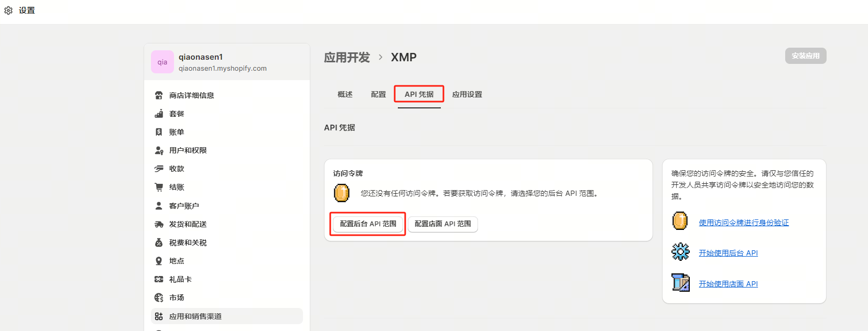
Task: Open the 开始使用后台 API link
Action: click(728, 253)
